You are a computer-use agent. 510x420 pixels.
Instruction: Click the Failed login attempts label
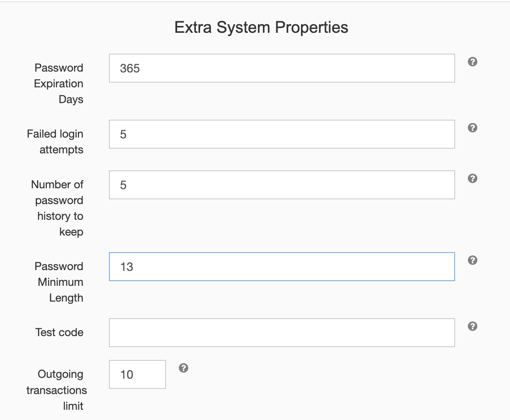(x=55, y=141)
